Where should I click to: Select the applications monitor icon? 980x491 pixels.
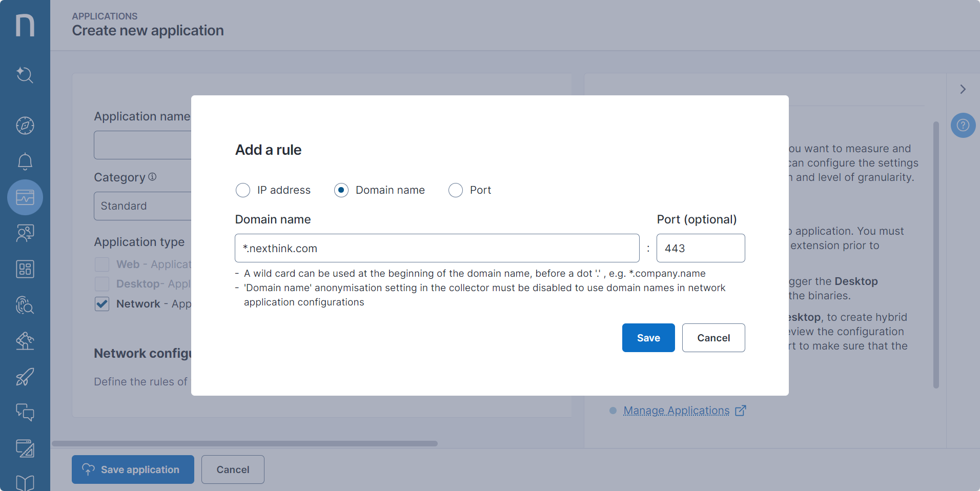25,197
